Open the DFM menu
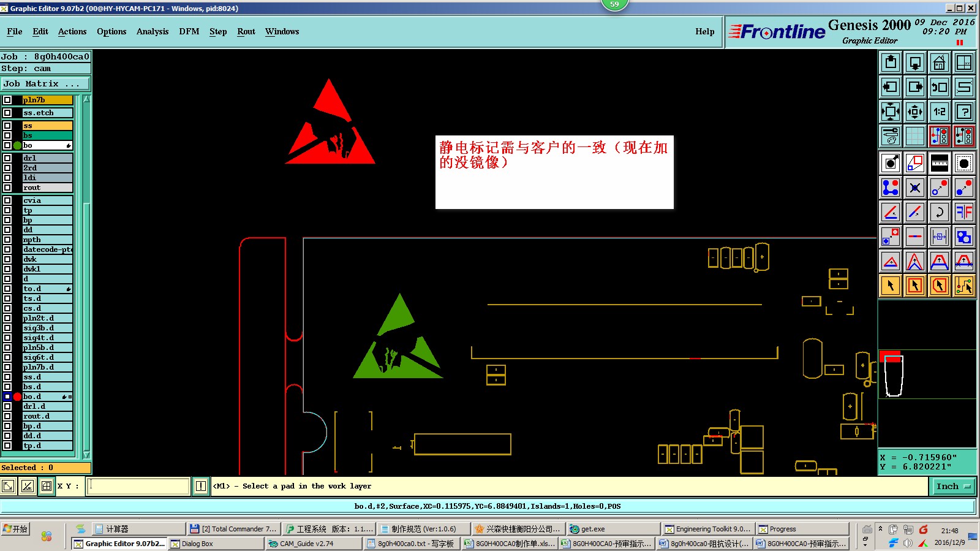Viewport: 980px width, 551px height. (189, 31)
